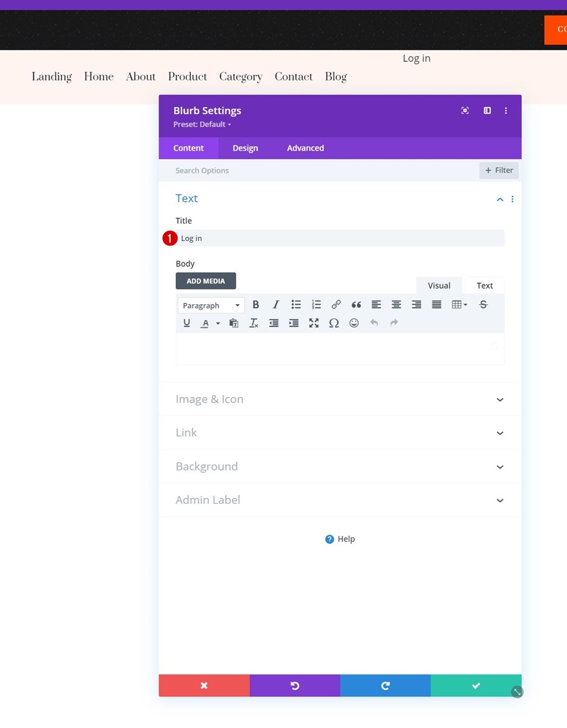The height and width of the screenshot is (728, 567).
Task: Toggle sidebar snap layout icon
Action: (x=487, y=111)
